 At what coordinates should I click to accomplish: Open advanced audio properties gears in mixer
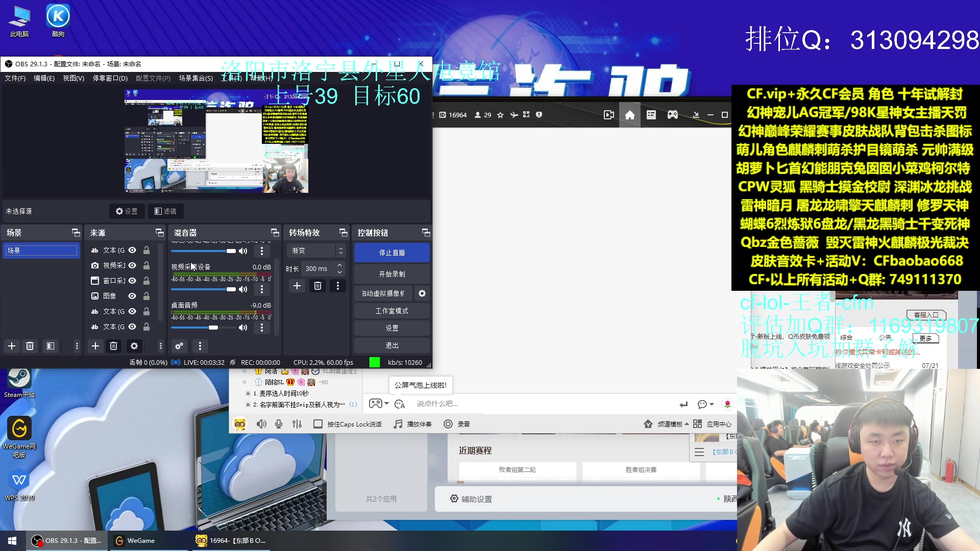[x=179, y=346]
